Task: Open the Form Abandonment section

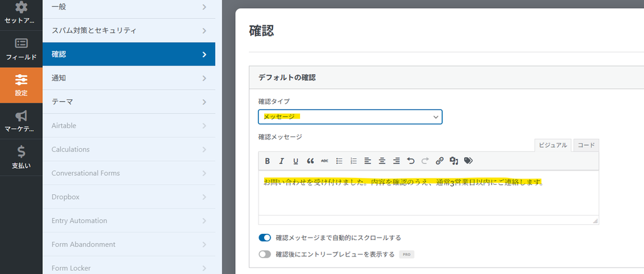Action: (x=129, y=244)
